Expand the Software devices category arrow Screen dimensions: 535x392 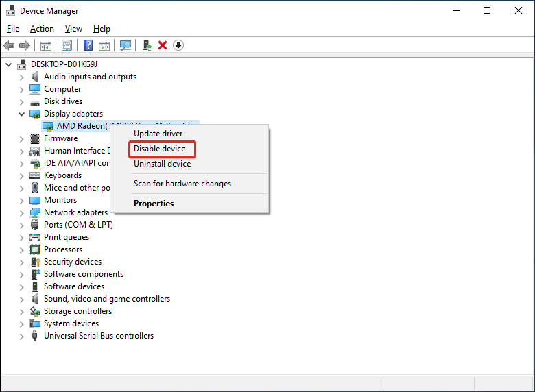click(21, 287)
